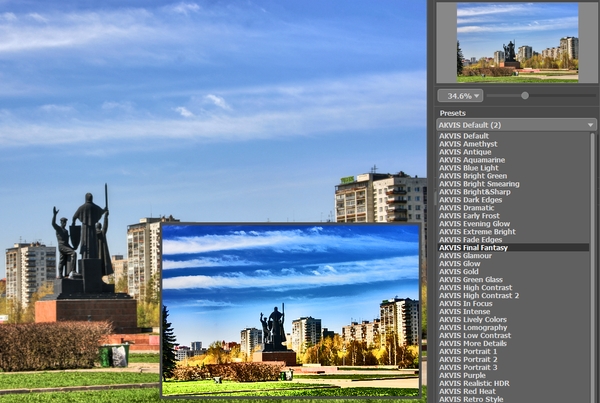Apply the AKVIS Intense preset
Viewport: 600px width, 403px height.
513,312
